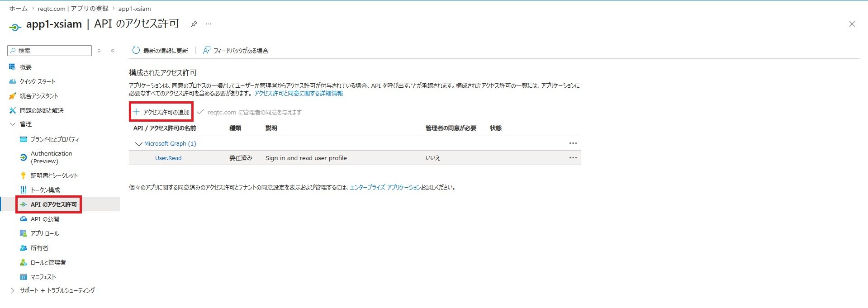
Task: Click the pin icon next to page title
Action: pyautogui.click(x=194, y=24)
